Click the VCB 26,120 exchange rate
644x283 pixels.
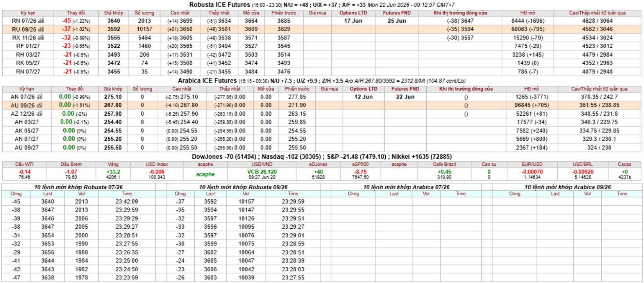[x=262, y=172]
